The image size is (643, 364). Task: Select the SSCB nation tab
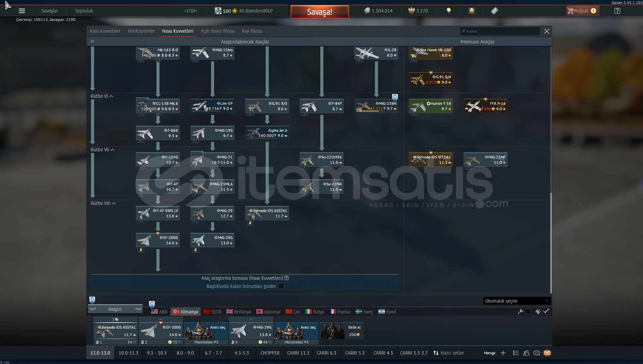point(212,312)
